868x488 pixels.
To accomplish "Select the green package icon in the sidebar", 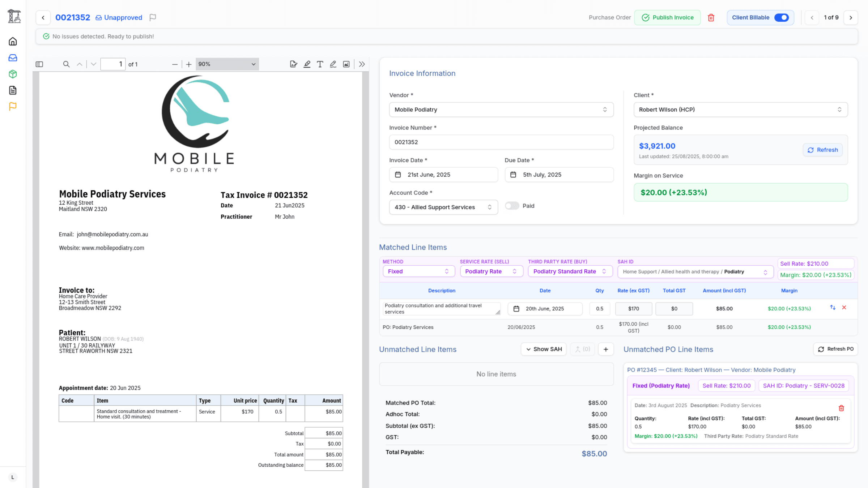I will point(13,74).
